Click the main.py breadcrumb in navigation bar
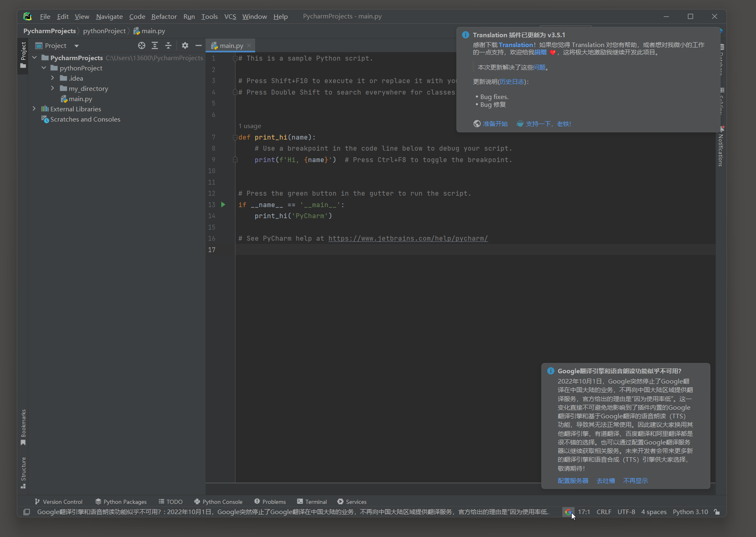Screen dimensions: 756x537 pyautogui.click(x=149, y=31)
